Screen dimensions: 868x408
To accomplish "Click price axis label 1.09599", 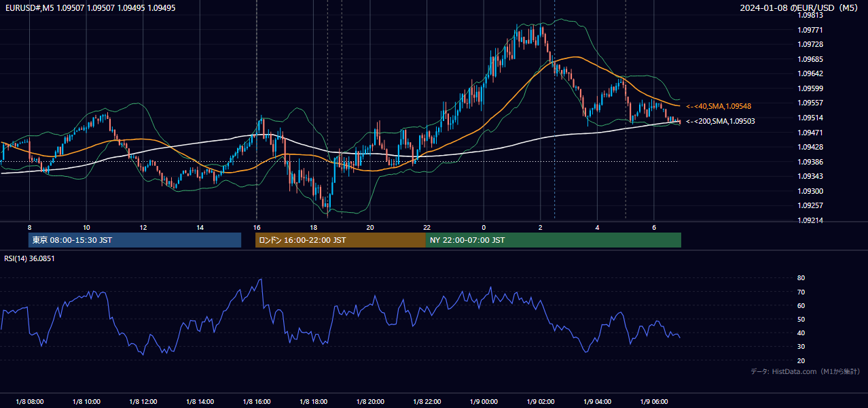I will [x=810, y=88].
